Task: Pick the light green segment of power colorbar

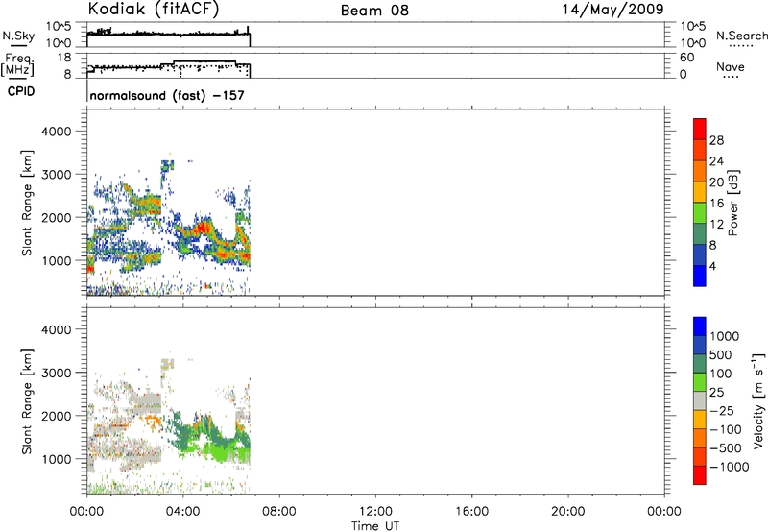Action: coord(700,213)
